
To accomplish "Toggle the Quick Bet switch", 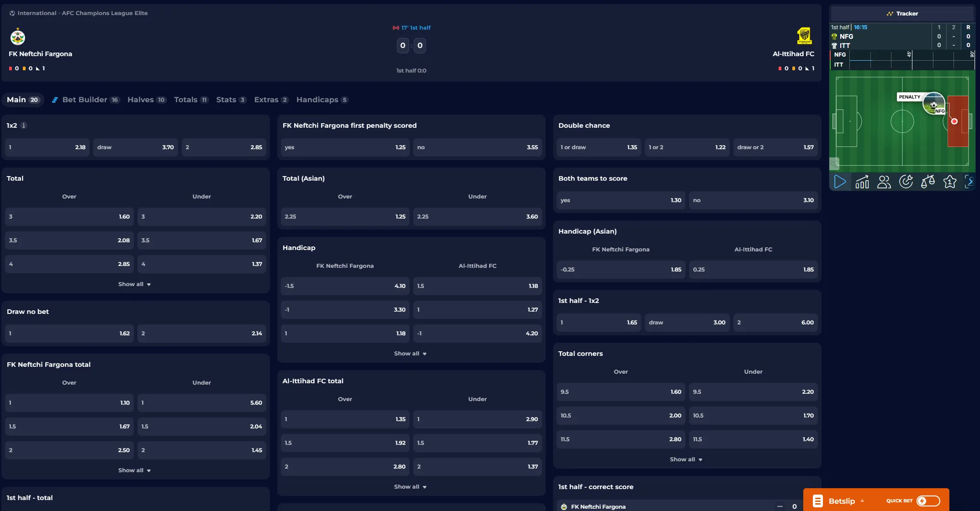I will tap(928, 501).
